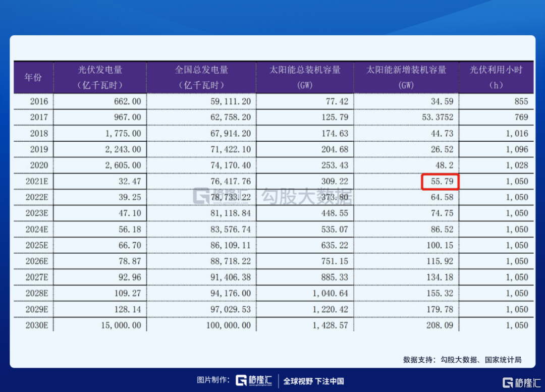Select the 769 hours cell

coord(521,118)
